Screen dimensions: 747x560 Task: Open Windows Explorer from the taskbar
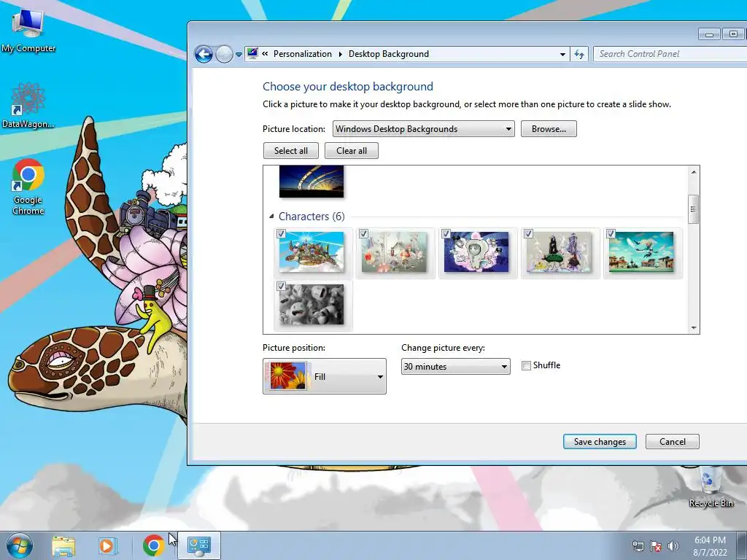click(63, 545)
